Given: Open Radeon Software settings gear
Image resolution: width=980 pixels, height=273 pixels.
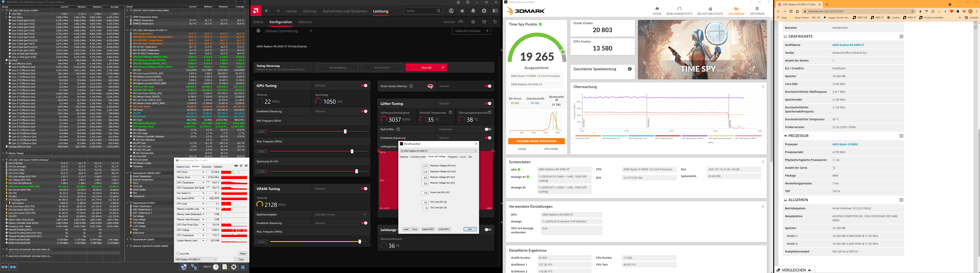Looking at the screenshot, I should click(484, 11).
